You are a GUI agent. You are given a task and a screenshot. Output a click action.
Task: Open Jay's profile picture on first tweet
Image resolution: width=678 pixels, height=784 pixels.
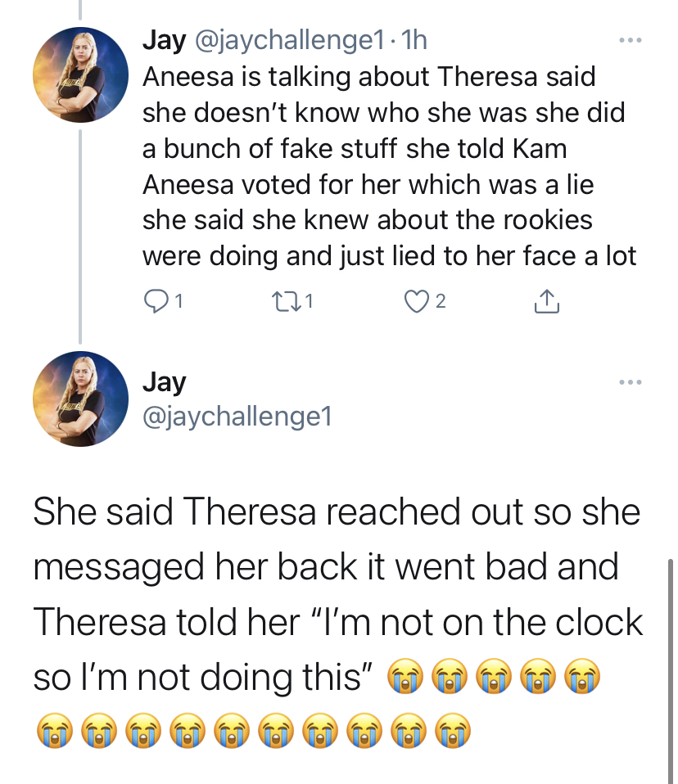pos(80,75)
